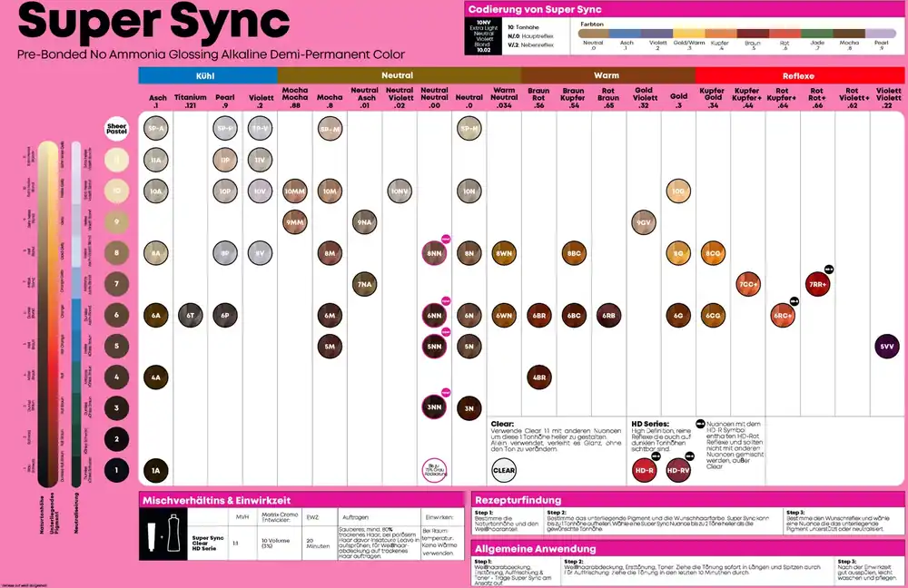Click the 'HD Series:' info heading
The width and height of the screenshot is (908, 588).
(650, 424)
